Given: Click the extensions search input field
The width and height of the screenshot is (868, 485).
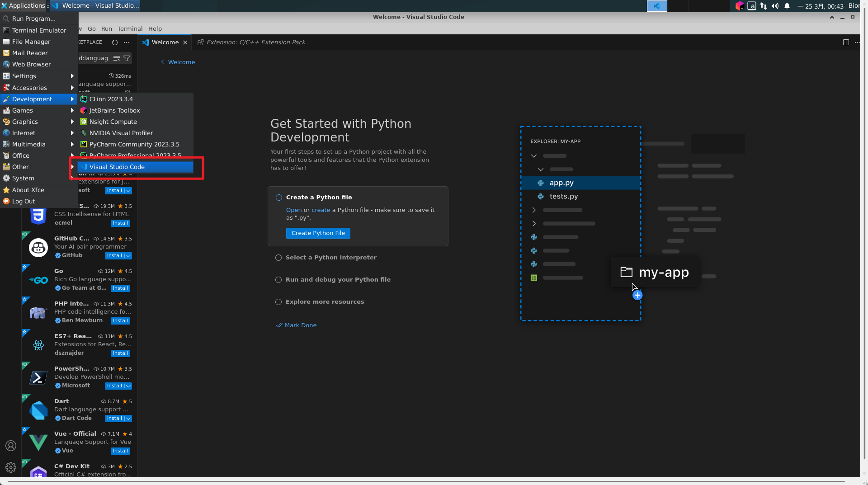Looking at the screenshot, I should tap(94, 58).
